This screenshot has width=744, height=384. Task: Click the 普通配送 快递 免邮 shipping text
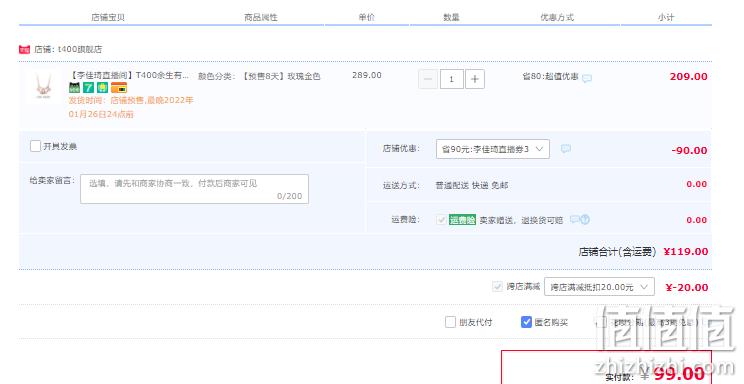click(472, 185)
